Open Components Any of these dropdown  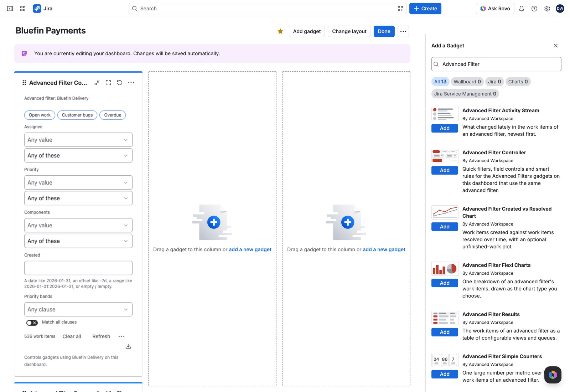[78, 241]
